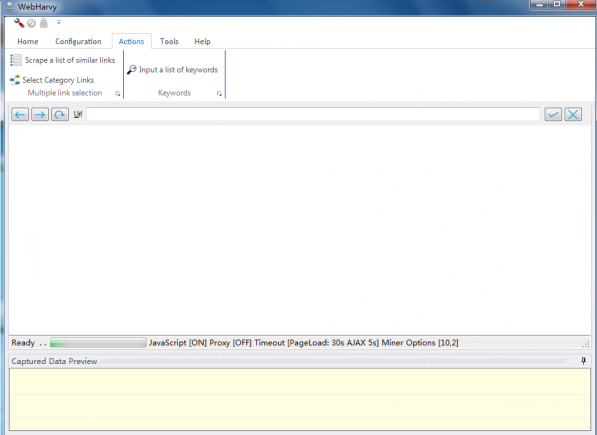
Task: Click the WebHarvy title bar app icon
Action: [x=10, y=6]
